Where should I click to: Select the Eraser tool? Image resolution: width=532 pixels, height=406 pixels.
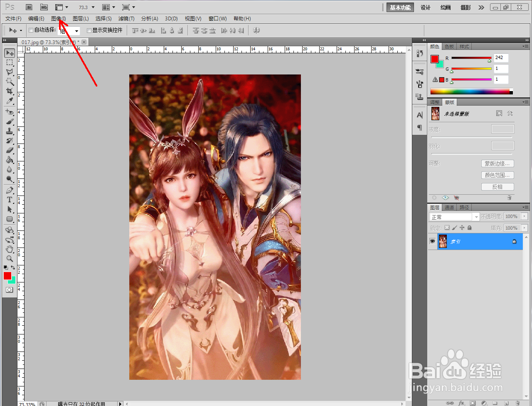pos(10,150)
